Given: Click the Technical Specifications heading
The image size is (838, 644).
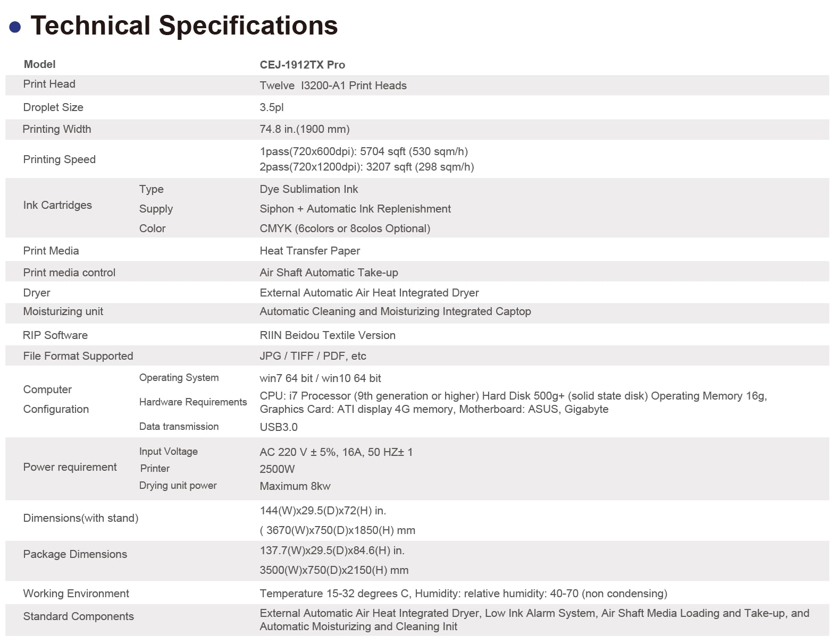Looking at the screenshot, I should (x=184, y=26).
